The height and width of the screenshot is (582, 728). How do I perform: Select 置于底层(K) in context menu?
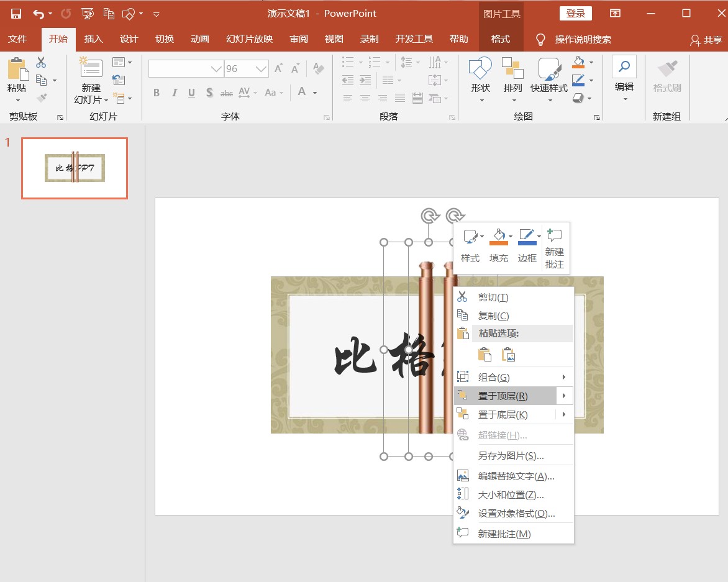[x=503, y=414]
